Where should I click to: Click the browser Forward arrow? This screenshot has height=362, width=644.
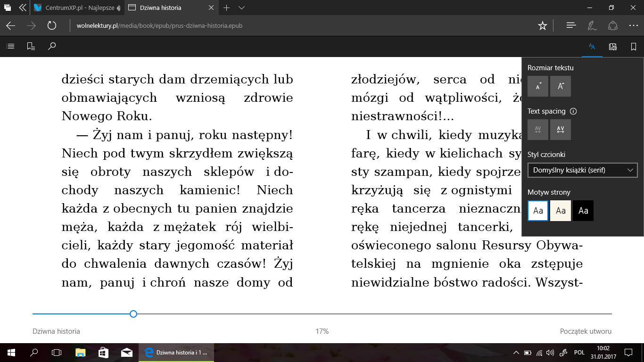(31, 25)
